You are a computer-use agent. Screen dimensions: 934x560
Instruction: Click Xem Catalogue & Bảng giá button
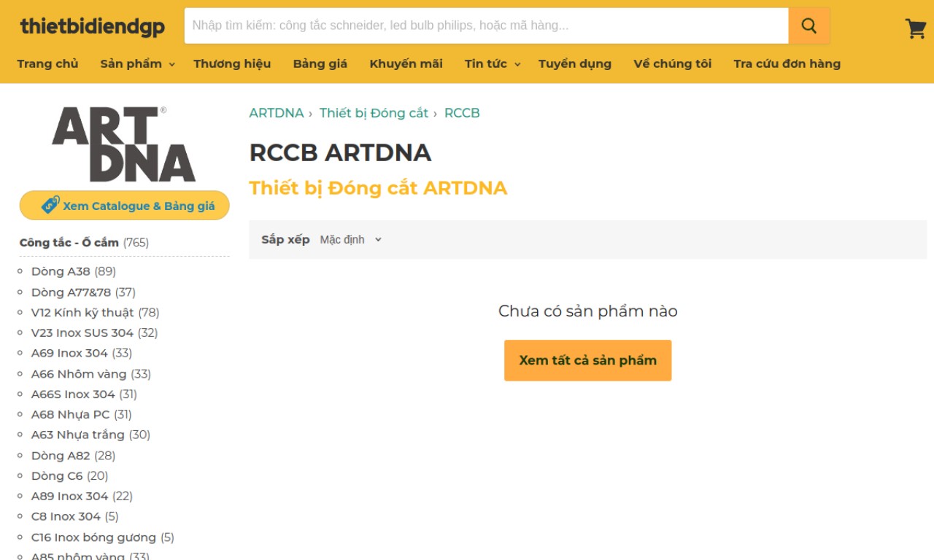(x=125, y=206)
